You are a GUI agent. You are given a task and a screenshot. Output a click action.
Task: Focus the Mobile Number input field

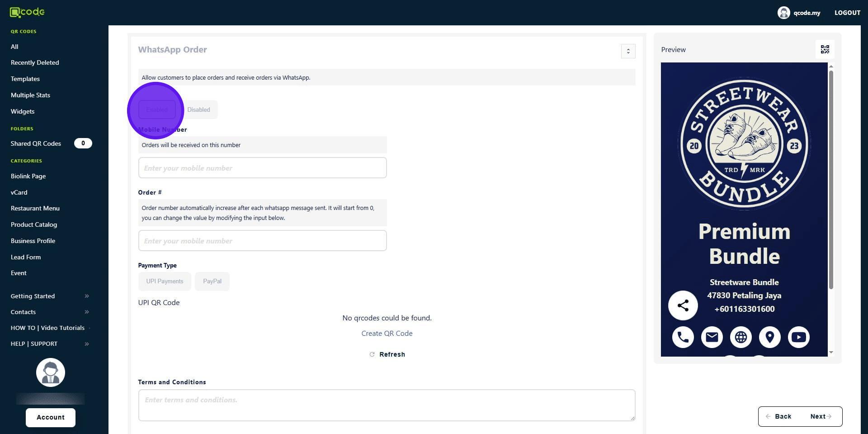(262, 168)
